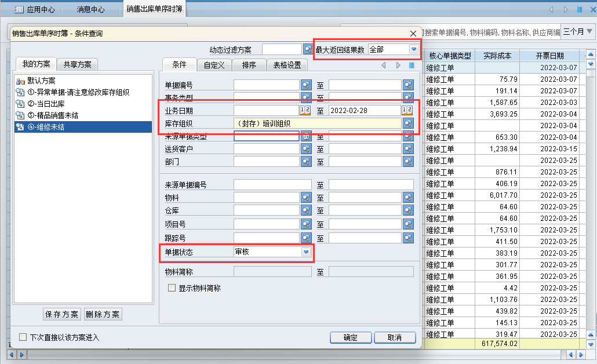The width and height of the screenshot is (597, 364).
Task: Open 单据状态 dropdown showing 审核
Action: (306, 252)
